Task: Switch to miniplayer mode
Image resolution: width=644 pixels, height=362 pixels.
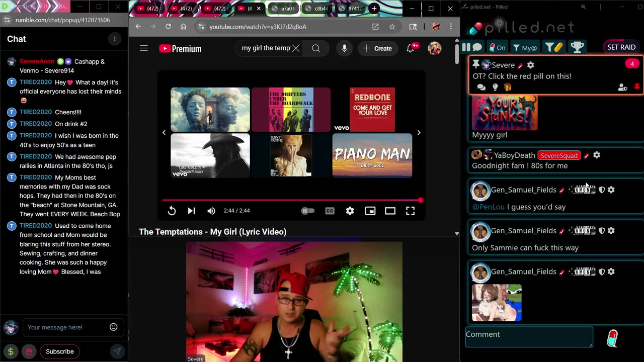Action: pyautogui.click(x=370, y=211)
